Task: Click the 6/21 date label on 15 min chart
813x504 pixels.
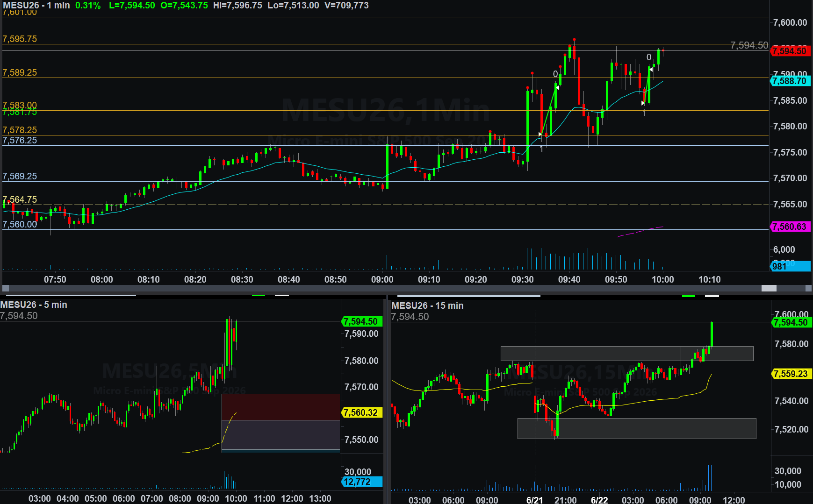Action: (535, 500)
